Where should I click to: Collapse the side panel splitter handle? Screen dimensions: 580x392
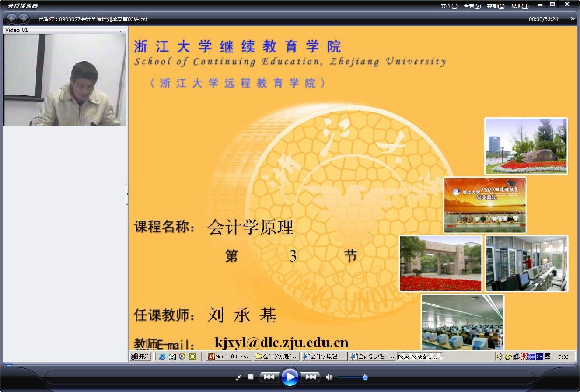coord(127,194)
